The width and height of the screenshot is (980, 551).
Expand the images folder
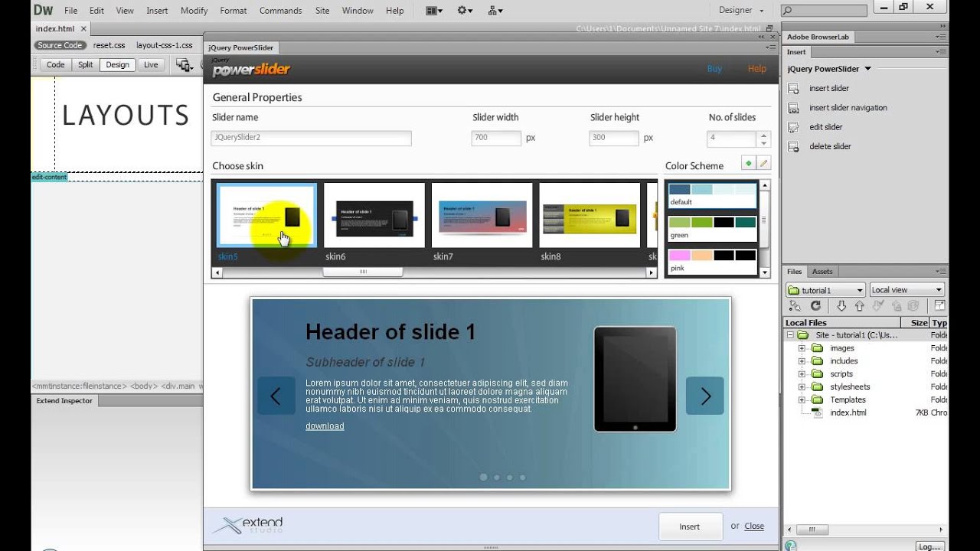click(802, 348)
